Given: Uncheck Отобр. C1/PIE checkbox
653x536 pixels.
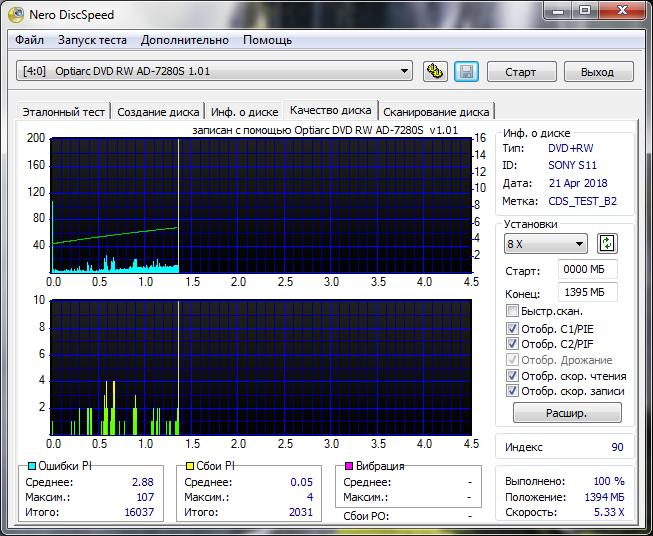Looking at the screenshot, I should click(x=513, y=328).
